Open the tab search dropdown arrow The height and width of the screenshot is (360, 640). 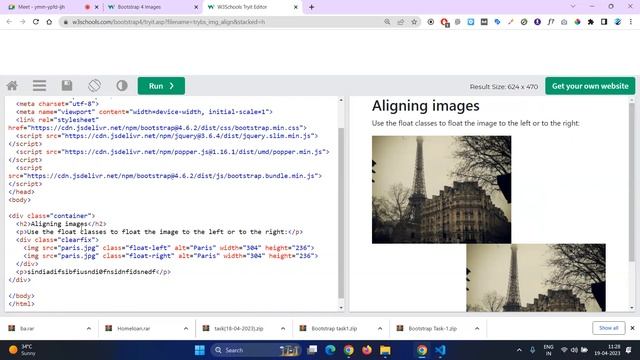(x=573, y=7)
